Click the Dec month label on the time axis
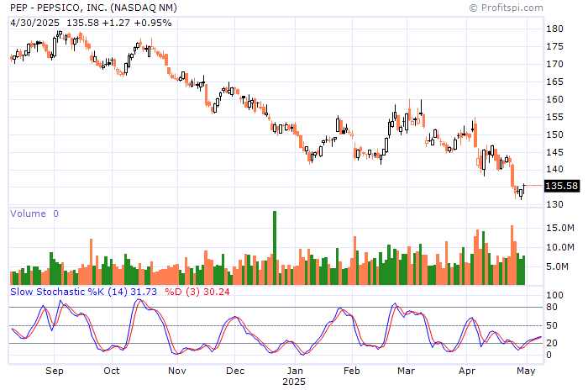The width and height of the screenshot is (588, 390). (x=235, y=371)
